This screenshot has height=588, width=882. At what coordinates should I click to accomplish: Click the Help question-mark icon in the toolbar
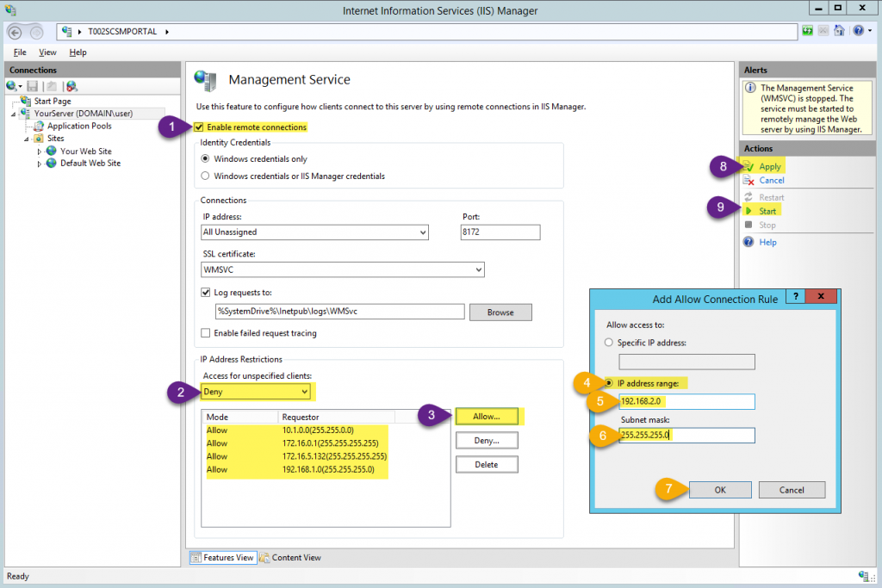coord(858,30)
